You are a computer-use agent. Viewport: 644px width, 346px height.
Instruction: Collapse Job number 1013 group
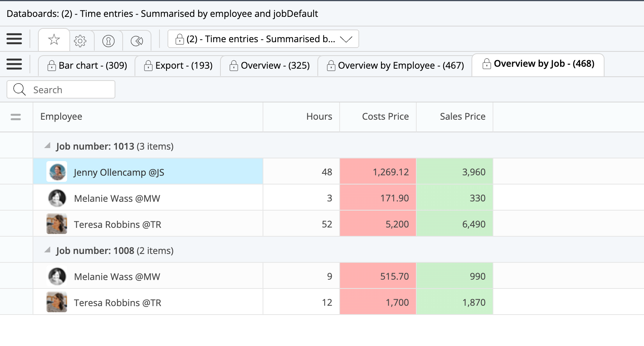[48, 146]
